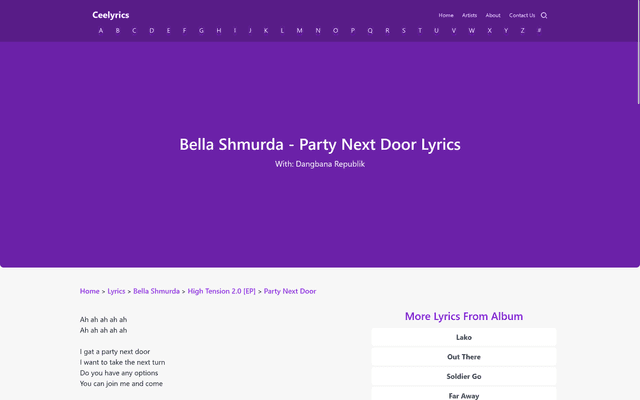640x400 pixels.
Task: Browse artists starting with letter N
Action: pyautogui.click(x=318, y=31)
